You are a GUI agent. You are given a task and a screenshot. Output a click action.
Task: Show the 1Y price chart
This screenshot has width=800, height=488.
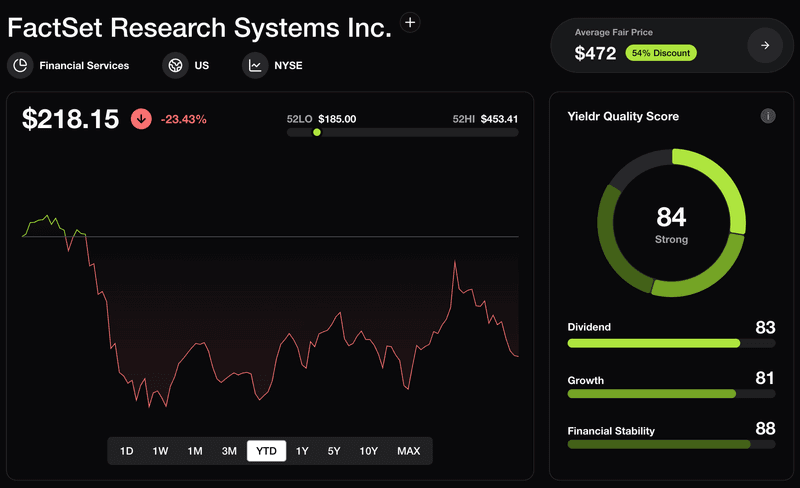click(x=302, y=451)
